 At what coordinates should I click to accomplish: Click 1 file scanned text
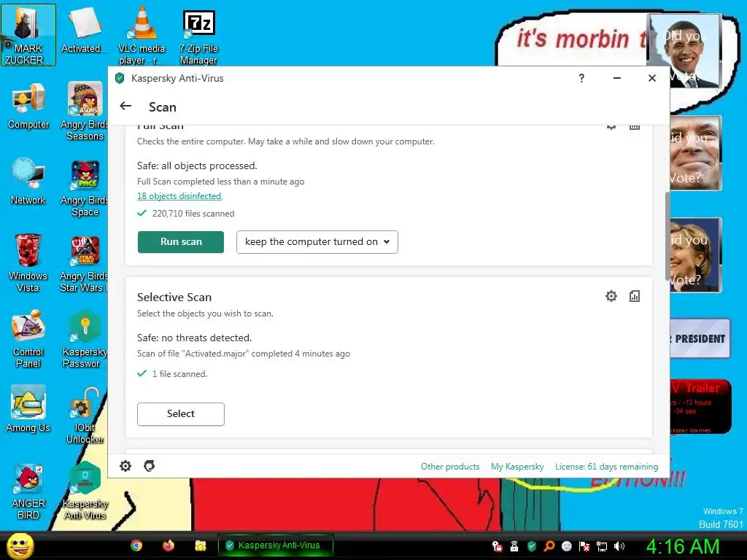179,374
